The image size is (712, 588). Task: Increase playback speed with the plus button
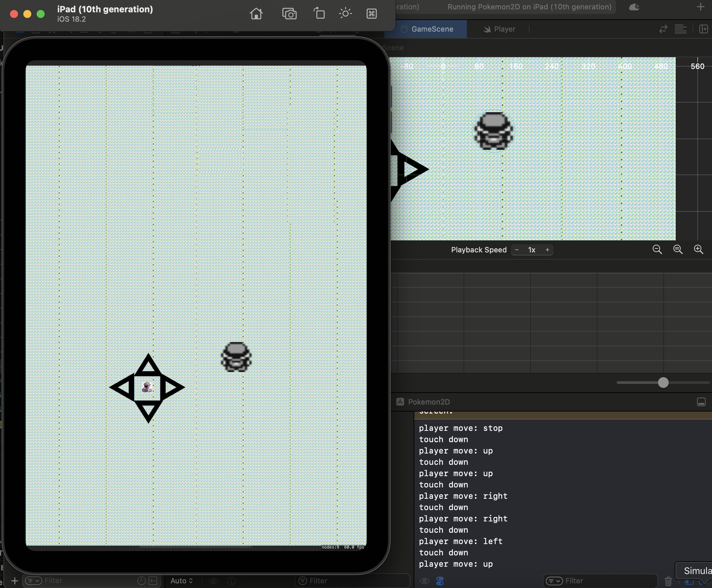tap(547, 250)
